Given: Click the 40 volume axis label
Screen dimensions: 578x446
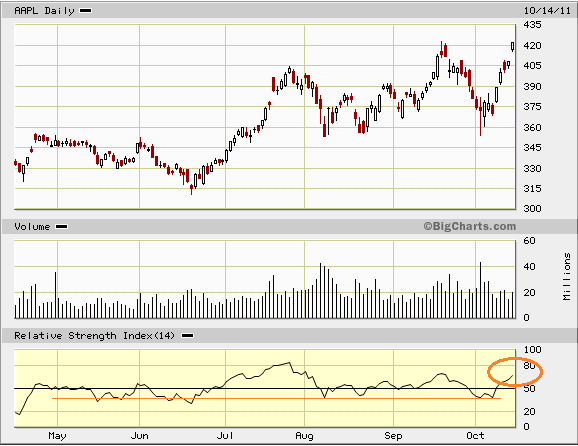Looking at the screenshot, I should point(529,266).
